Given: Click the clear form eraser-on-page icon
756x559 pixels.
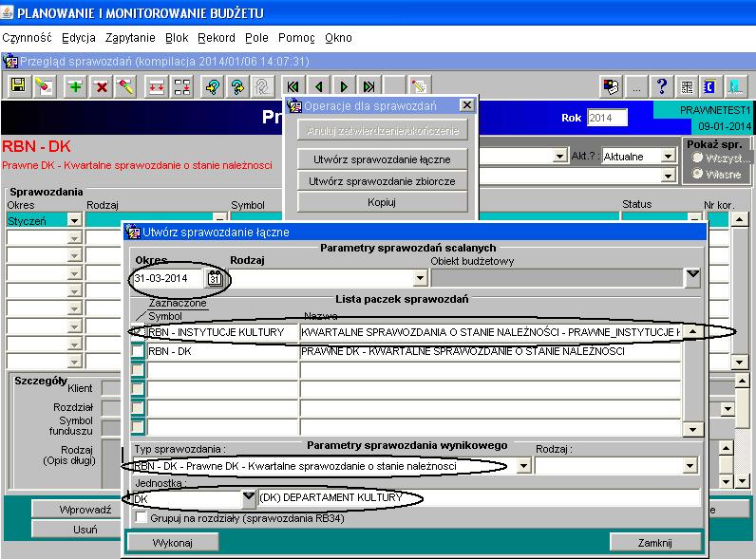Looking at the screenshot, I should pos(44,86).
